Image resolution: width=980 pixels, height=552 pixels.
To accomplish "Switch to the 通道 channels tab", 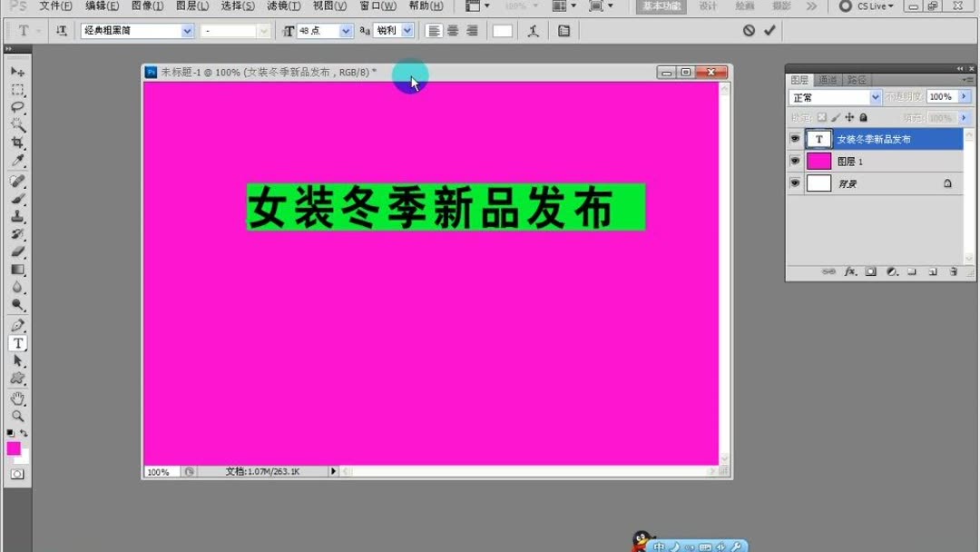I will [x=826, y=79].
